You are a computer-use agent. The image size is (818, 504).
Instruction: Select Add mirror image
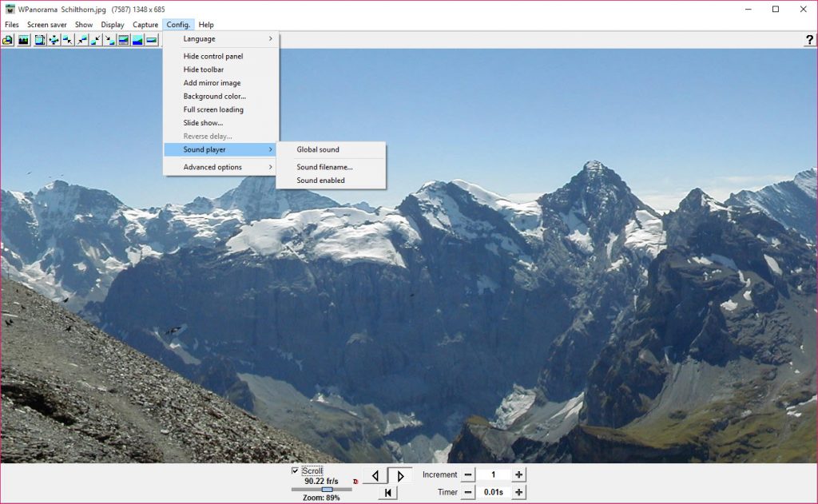click(x=221, y=83)
